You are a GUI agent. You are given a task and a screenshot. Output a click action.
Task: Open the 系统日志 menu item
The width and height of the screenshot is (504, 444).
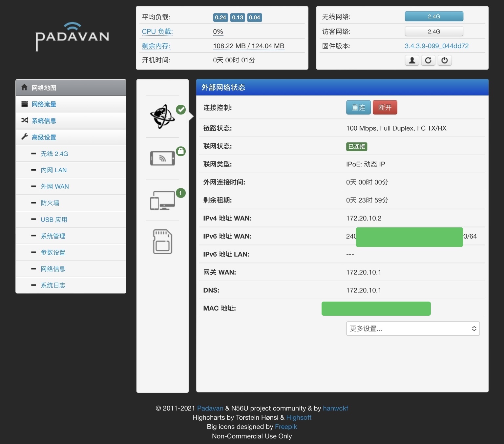(53, 285)
